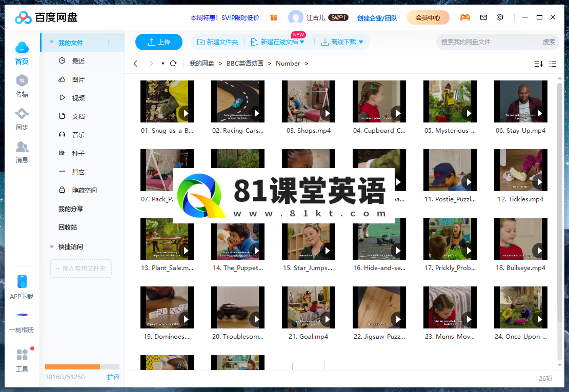Expand 新建在线文档 dropdown arrow

click(x=302, y=43)
